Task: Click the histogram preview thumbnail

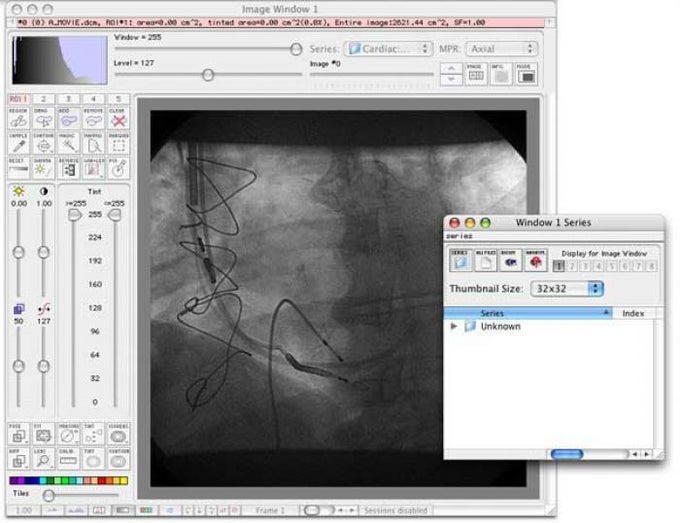Action: coord(60,60)
